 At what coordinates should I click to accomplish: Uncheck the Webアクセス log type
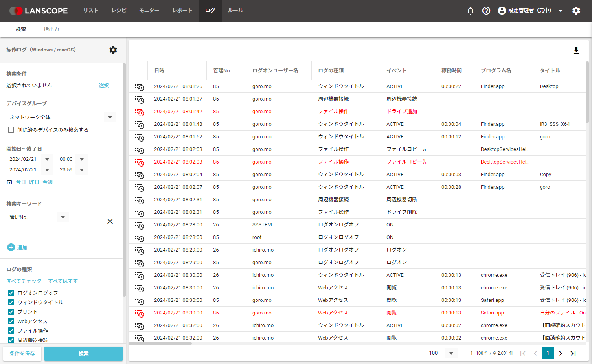point(11,321)
